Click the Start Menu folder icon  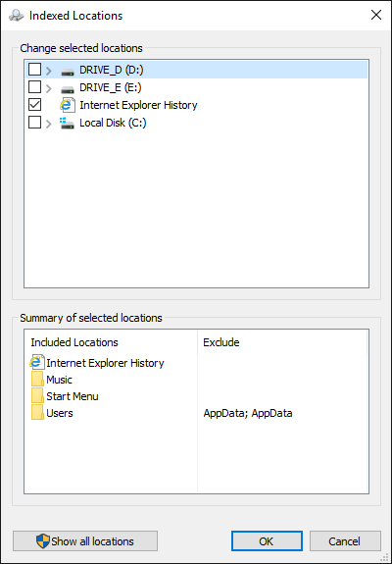pyautogui.click(x=37, y=395)
